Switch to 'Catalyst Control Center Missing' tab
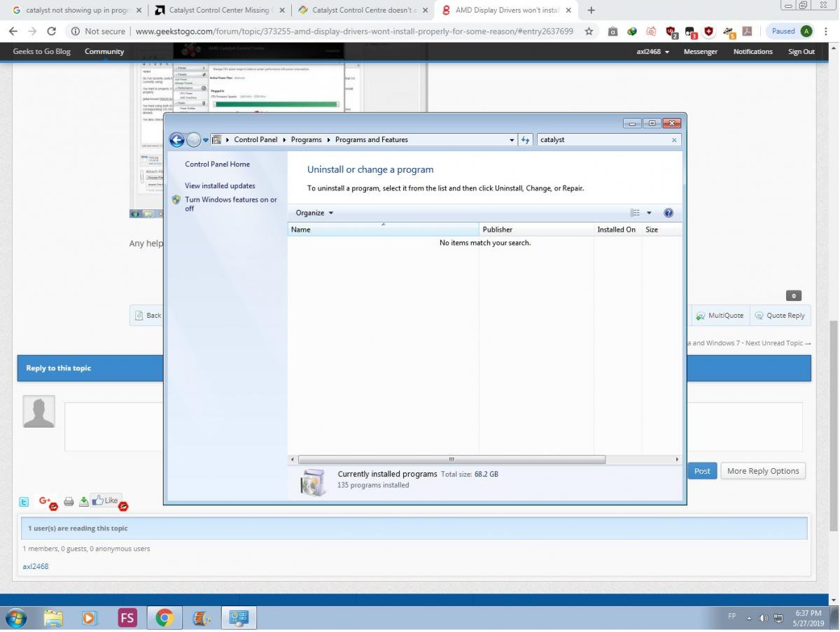This screenshot has width=840, height=632. pos(218,10)
